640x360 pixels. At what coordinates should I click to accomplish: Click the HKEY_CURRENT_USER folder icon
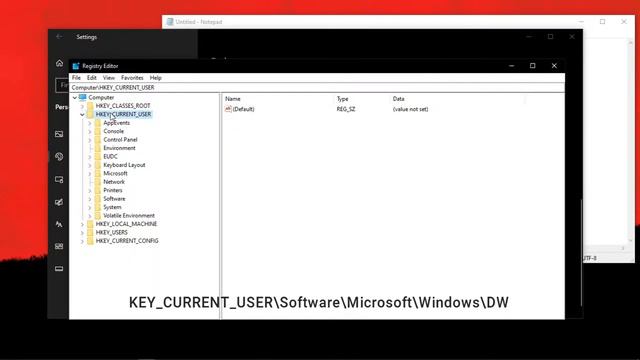pyautogui.click(x=90, y=114)
